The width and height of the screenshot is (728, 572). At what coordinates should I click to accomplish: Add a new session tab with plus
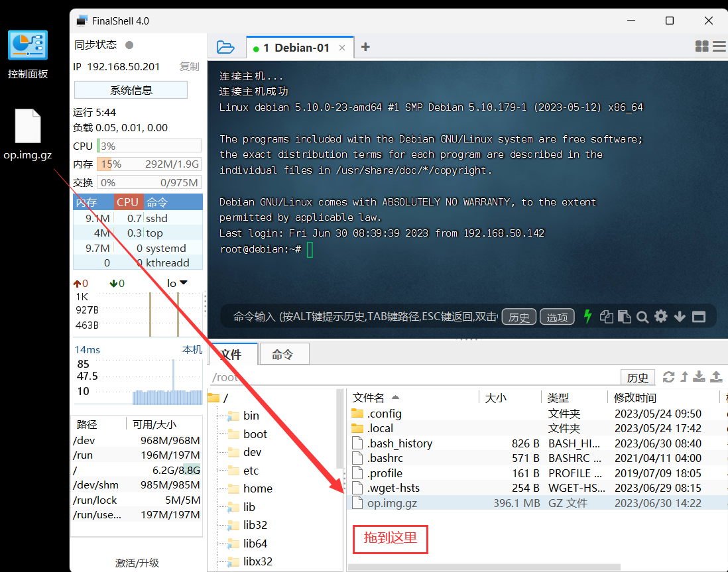coord(365,47)
